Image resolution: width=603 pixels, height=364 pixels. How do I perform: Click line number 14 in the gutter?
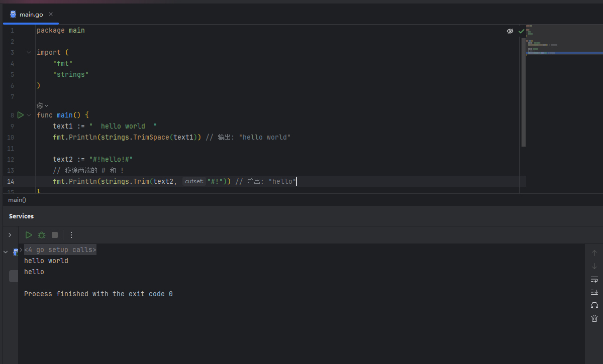click(x=11, y=181)
